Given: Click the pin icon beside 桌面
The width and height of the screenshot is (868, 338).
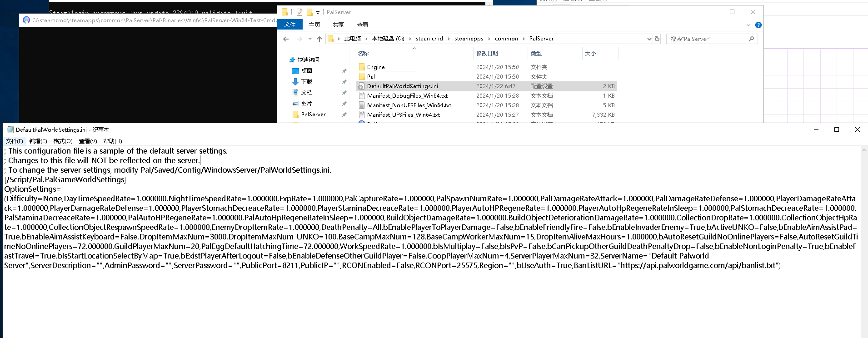Looking at the screenshot, I should (344, 71).
